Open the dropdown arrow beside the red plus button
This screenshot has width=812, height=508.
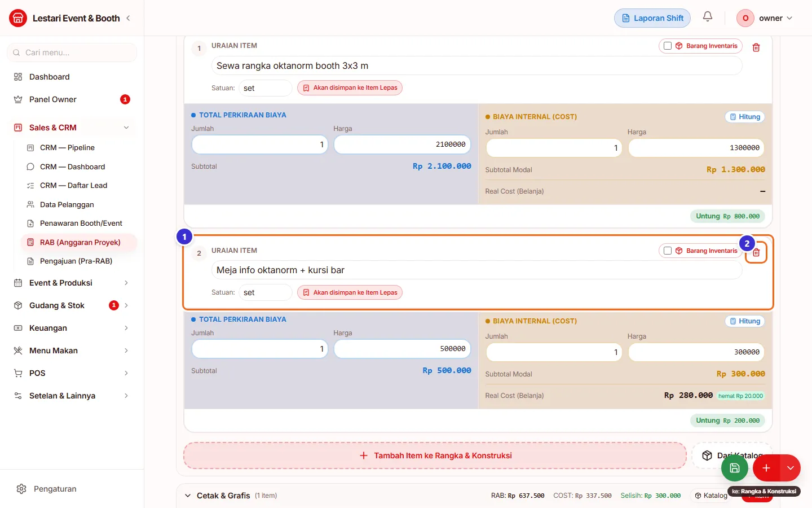(x=791, y=468)
